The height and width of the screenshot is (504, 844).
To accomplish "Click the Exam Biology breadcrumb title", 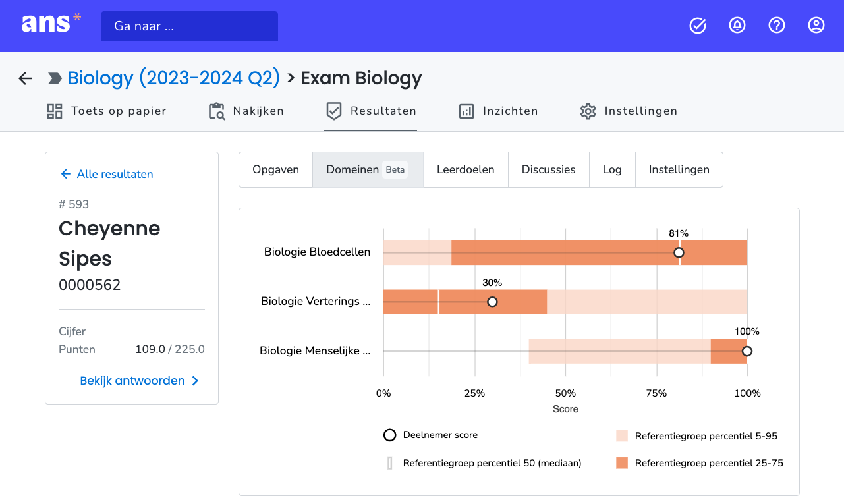I will tap(361, 78).
